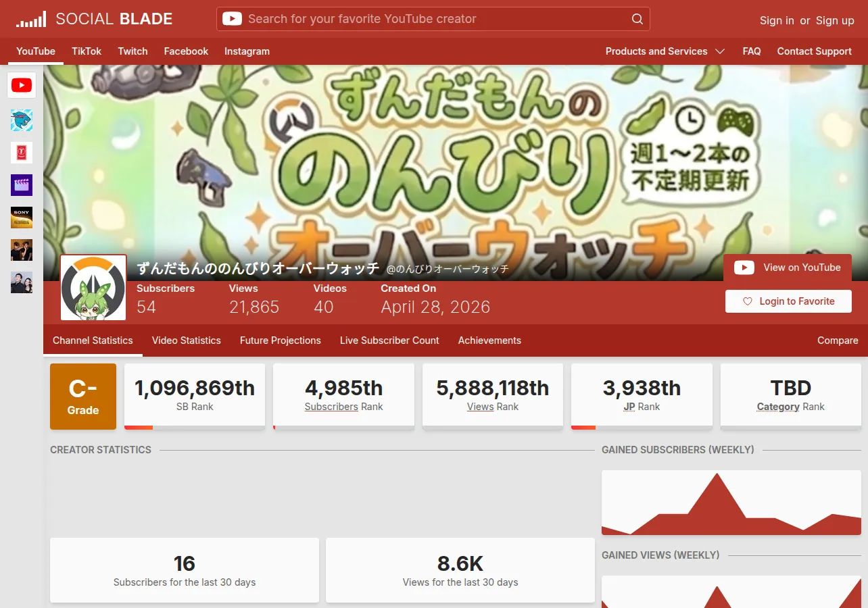Click the 5,888,118th Views Rank card
Screen dimensions: 868x608
click(x=493, y=397)
